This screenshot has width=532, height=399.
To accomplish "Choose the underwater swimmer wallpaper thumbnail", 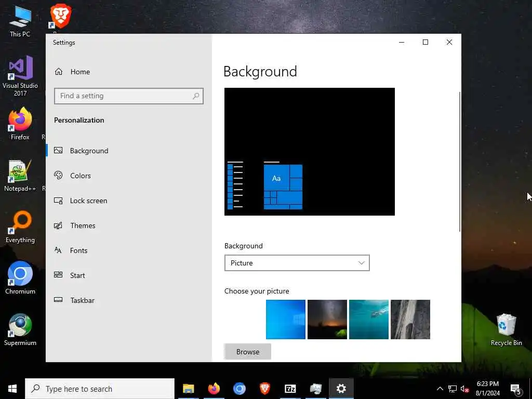I will coord(369,320).
